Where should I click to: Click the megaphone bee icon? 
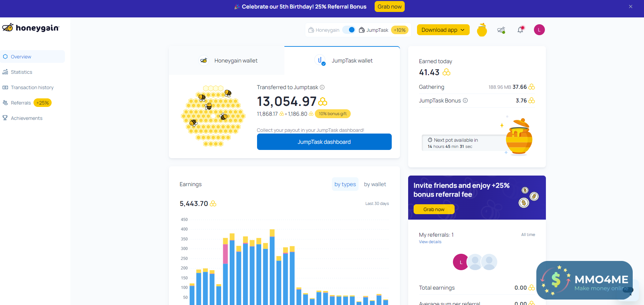(501, 30)
